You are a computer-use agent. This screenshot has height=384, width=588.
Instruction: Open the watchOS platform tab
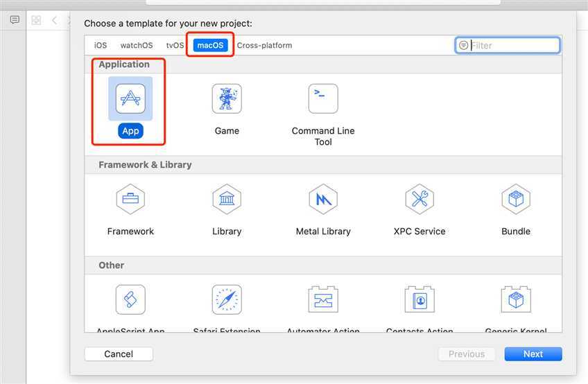(x=136, y=46)
